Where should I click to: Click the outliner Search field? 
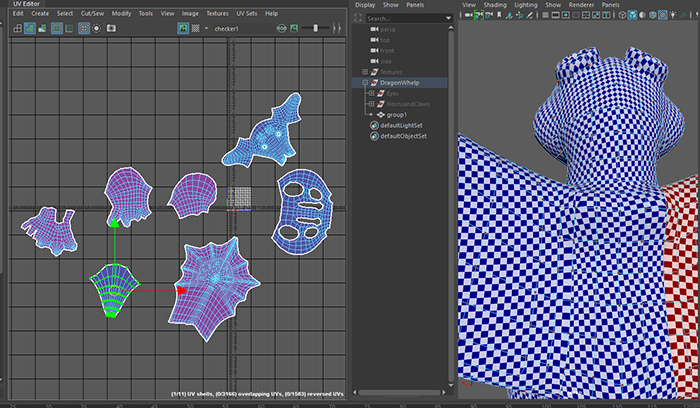tap(400, 17)
